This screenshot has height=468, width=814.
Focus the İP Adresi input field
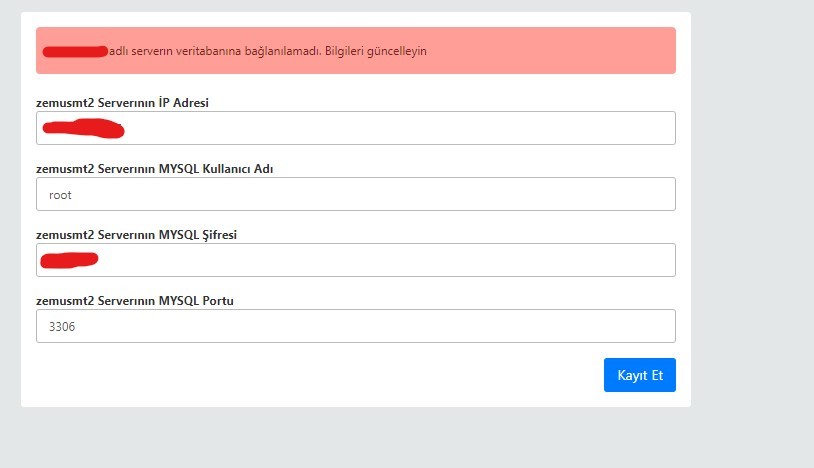[x=356, y=128]
